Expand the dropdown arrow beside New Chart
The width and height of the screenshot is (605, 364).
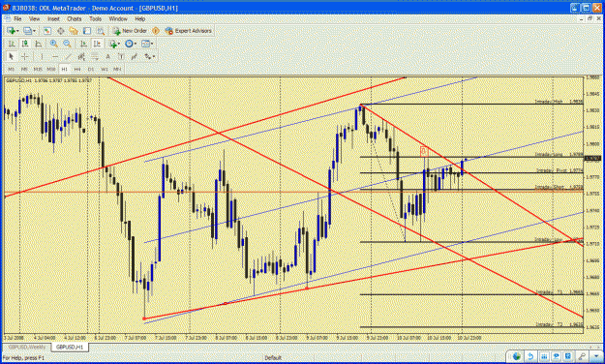(x=17, y=31)
